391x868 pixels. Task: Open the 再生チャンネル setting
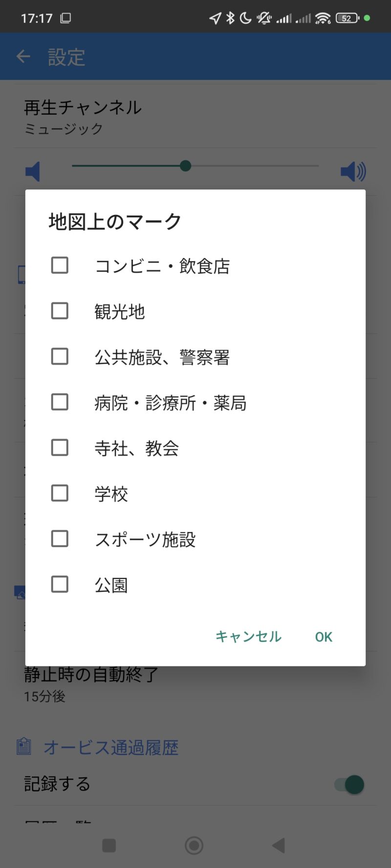click(83, 117)
